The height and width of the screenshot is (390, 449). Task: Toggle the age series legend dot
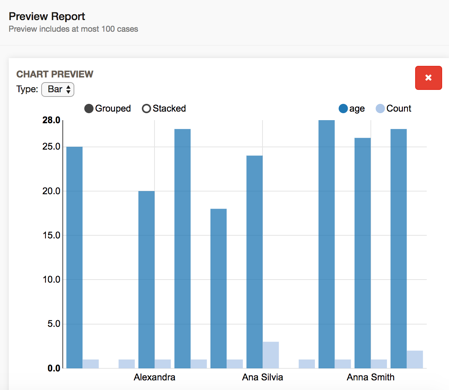click(x=343, y=109)
